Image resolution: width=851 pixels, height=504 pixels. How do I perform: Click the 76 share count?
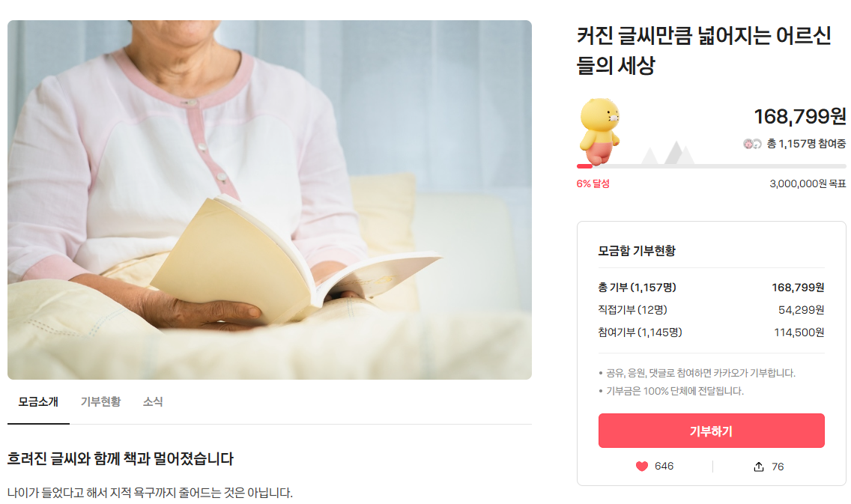(778, 467)
